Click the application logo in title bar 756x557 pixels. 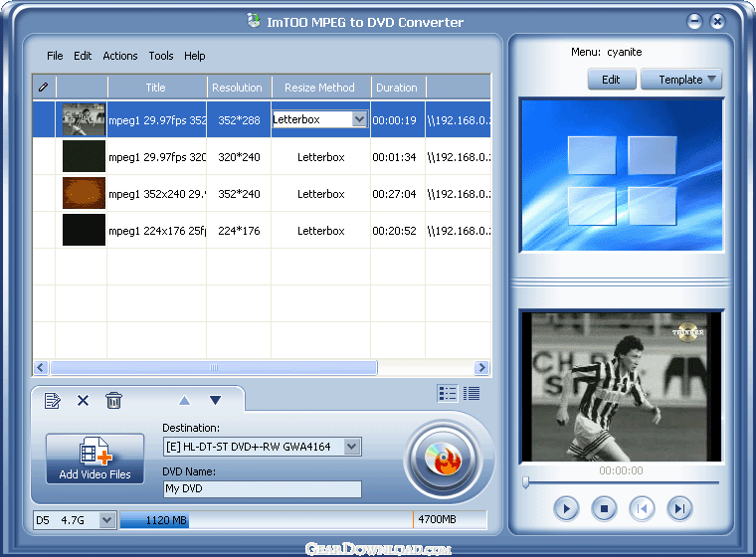point(254,21)
